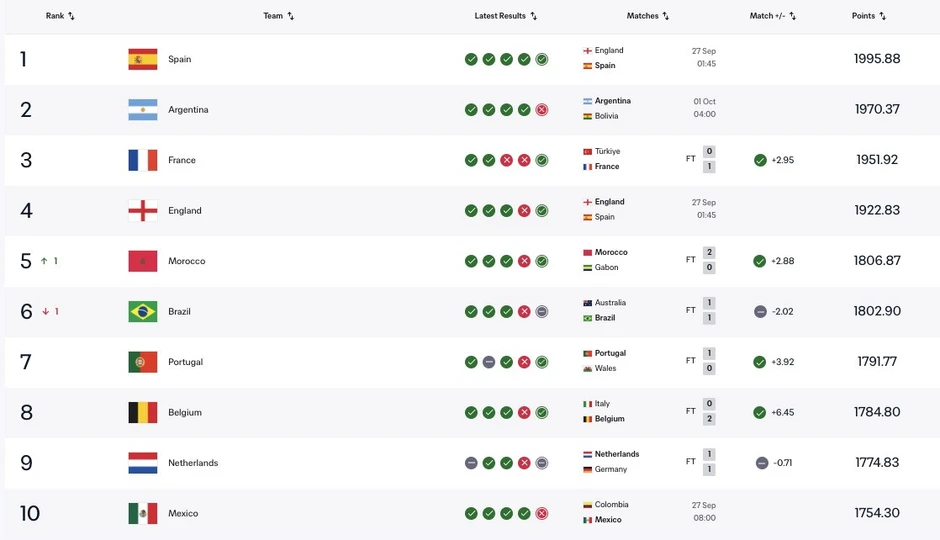The height and width of the screenshot is (540, 940).
Task: Open Mexico team name link
Action: click(183, 514)
